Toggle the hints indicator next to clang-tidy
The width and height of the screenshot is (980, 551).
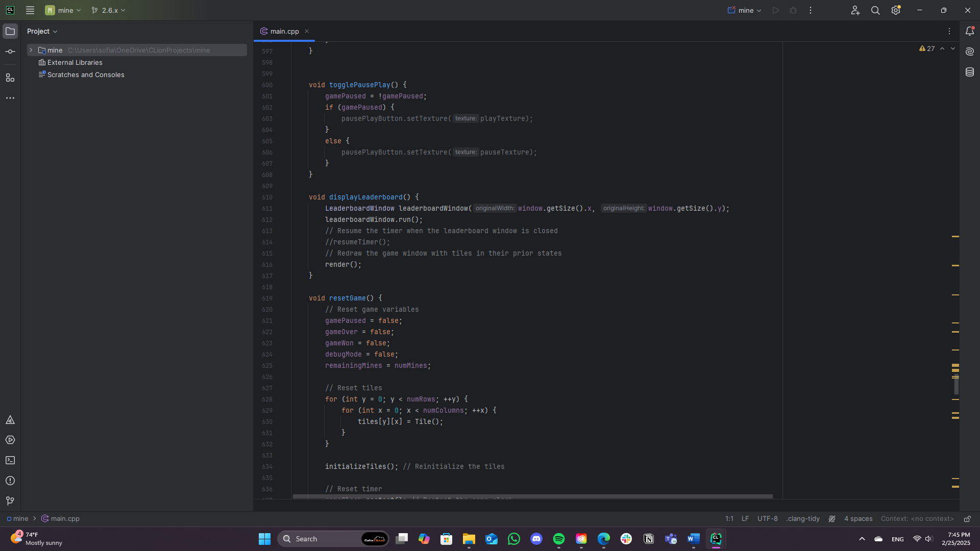click(832, 519)
